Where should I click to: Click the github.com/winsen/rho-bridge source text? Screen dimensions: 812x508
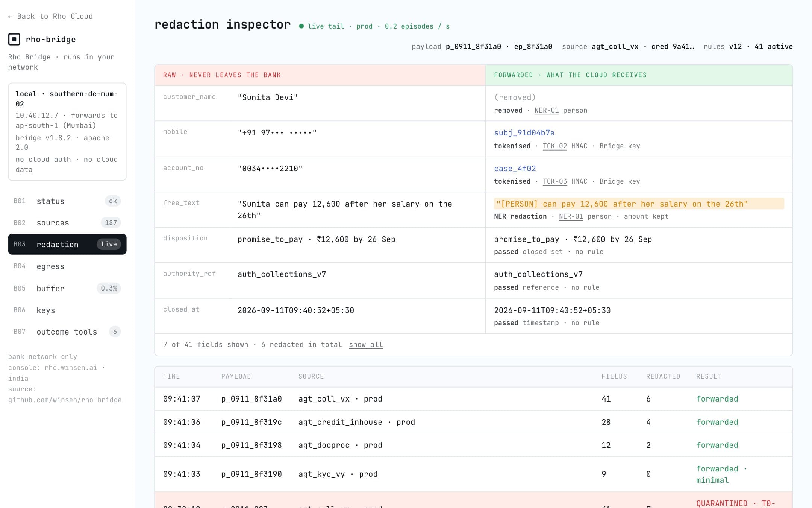65,400
